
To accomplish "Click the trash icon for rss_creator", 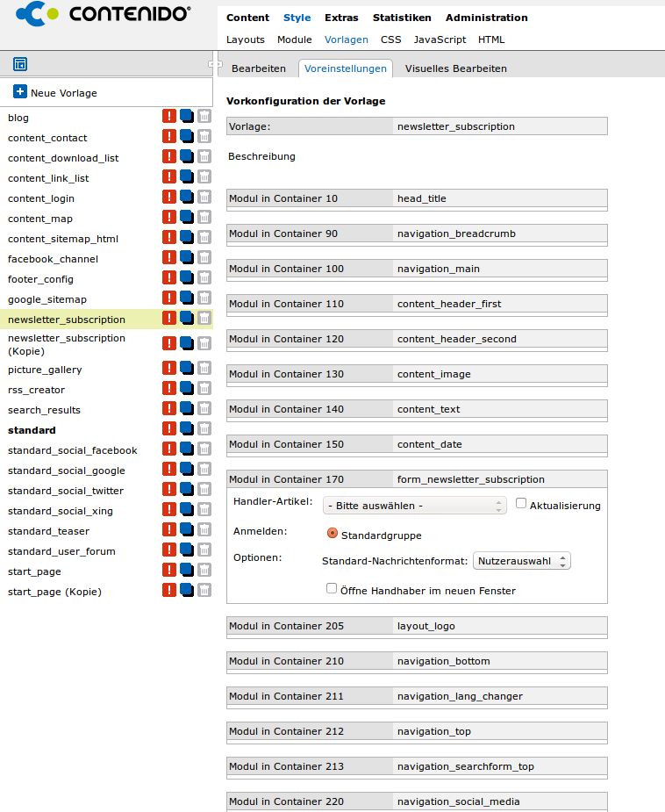I will tap(204, 389).
